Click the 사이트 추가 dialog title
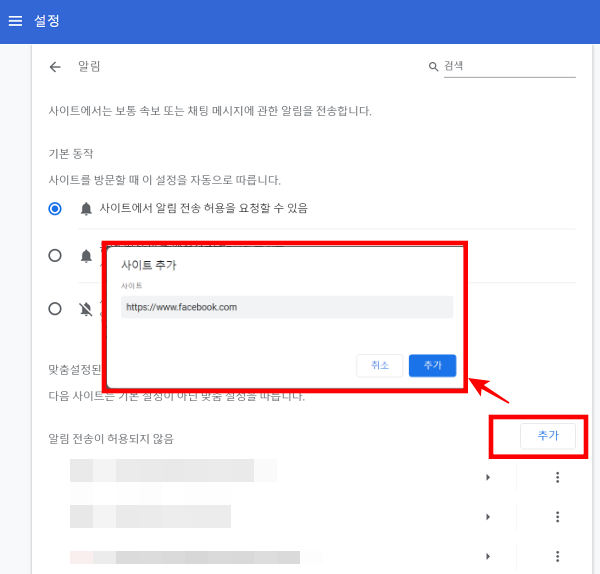The image size is (600, 574). tap(149, 265)
